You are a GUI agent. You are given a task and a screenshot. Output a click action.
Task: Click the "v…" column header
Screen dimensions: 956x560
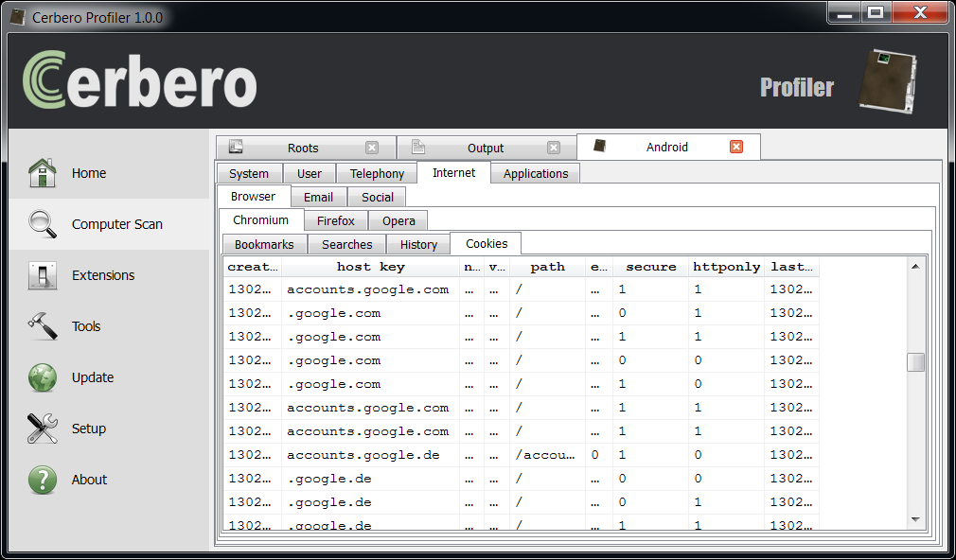pos(497,267)
